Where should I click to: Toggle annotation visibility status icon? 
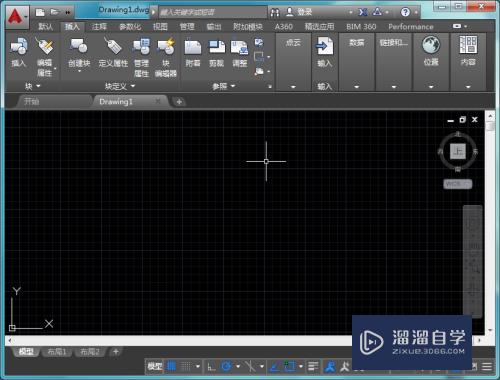point(330,367)
